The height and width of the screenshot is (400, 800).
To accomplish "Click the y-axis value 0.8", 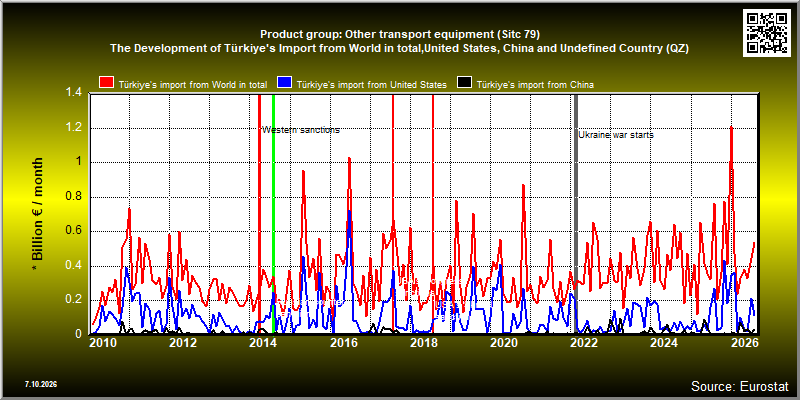I will [x=74, y=197].
